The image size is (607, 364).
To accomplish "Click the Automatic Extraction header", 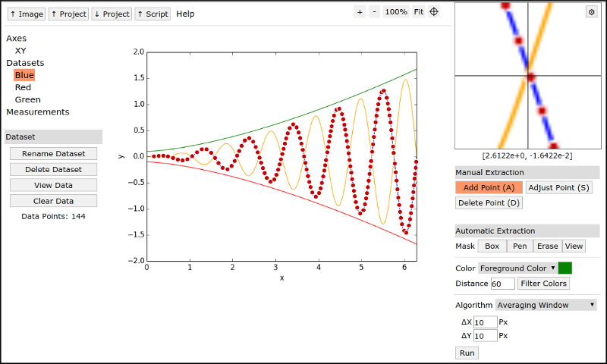I will tap(527, 231).
